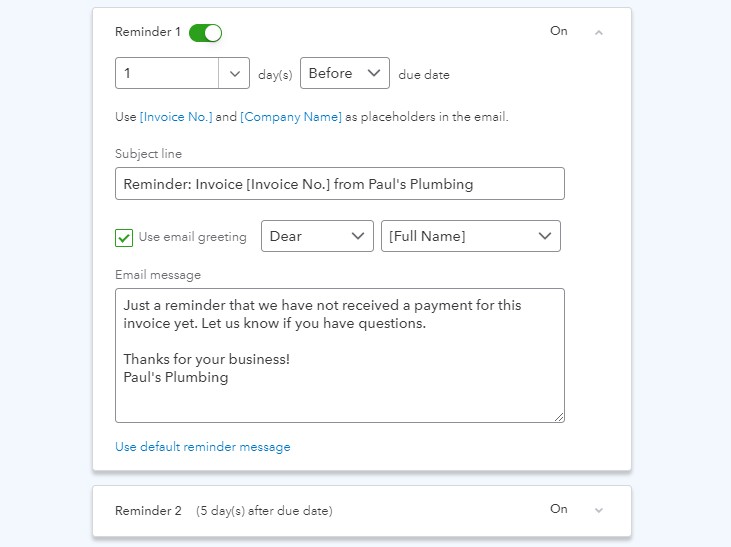The height and width of the screenshot is (547, 731).
Task: Click the Reminder 1 header label
Action: point(148,32)
